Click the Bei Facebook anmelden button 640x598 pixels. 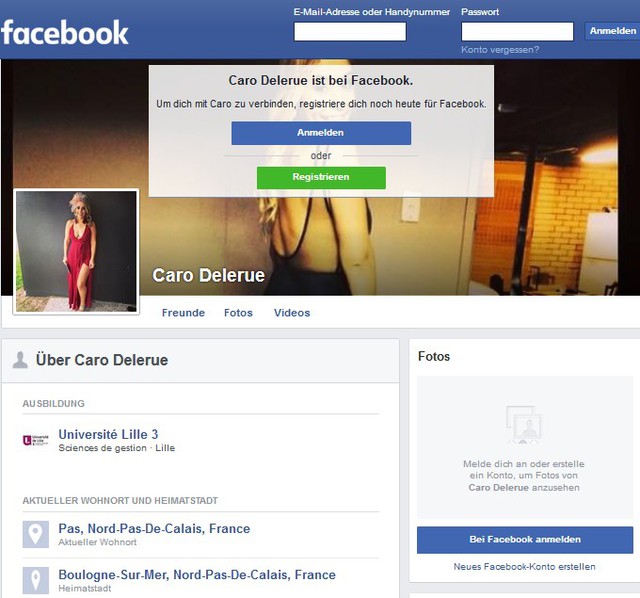[525, 540]
